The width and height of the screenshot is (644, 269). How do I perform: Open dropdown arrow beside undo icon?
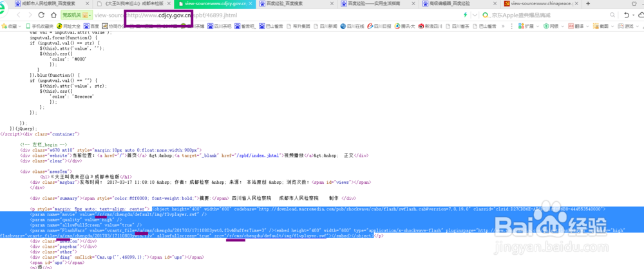(x=633, y=15)
